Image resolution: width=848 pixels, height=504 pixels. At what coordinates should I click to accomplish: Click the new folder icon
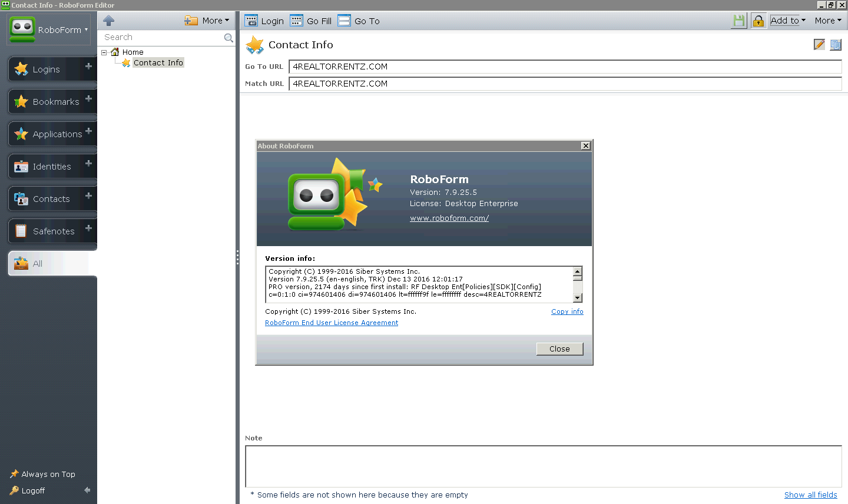[191, 21]
